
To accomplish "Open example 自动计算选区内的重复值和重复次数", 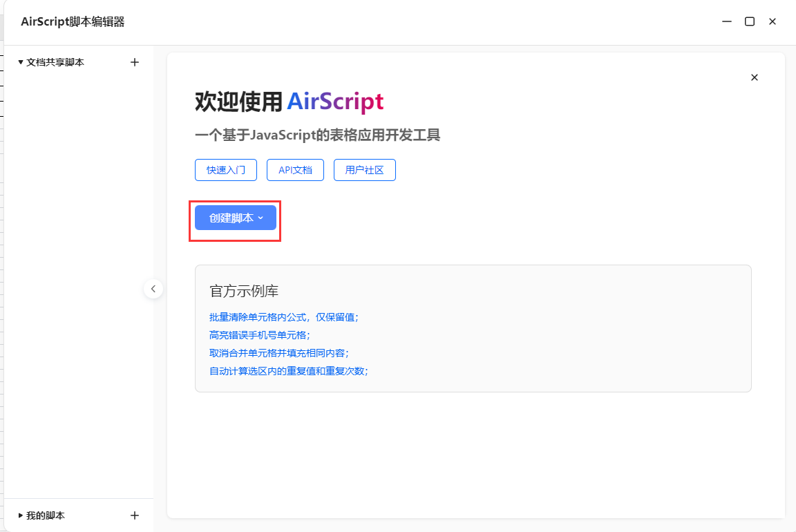I will [289, 371].
